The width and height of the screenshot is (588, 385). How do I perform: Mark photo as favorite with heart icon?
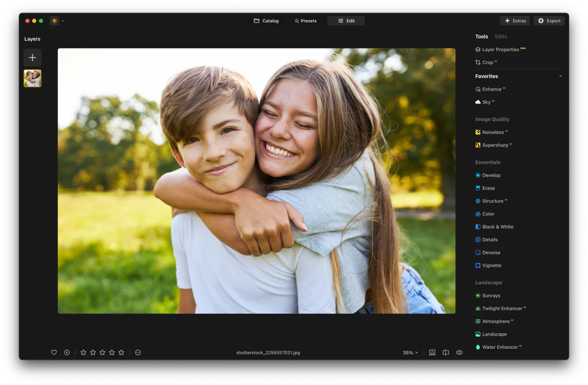point(54,352)
